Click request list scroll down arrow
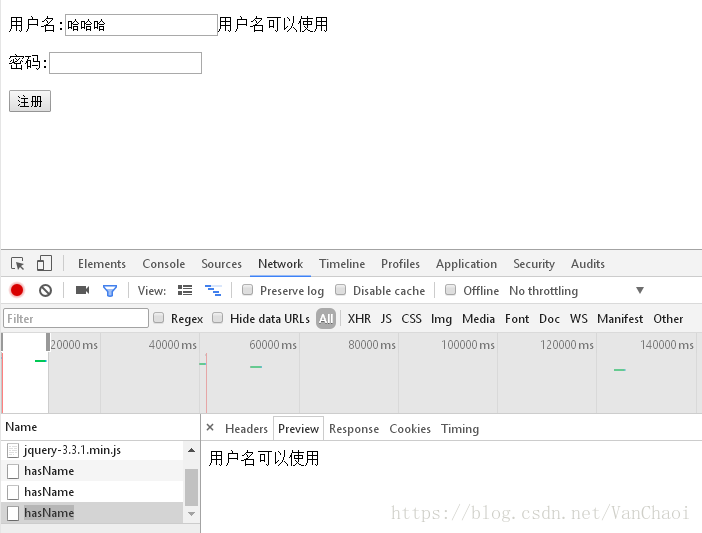This screenshot has height=533, width=702. click(191, 514)
